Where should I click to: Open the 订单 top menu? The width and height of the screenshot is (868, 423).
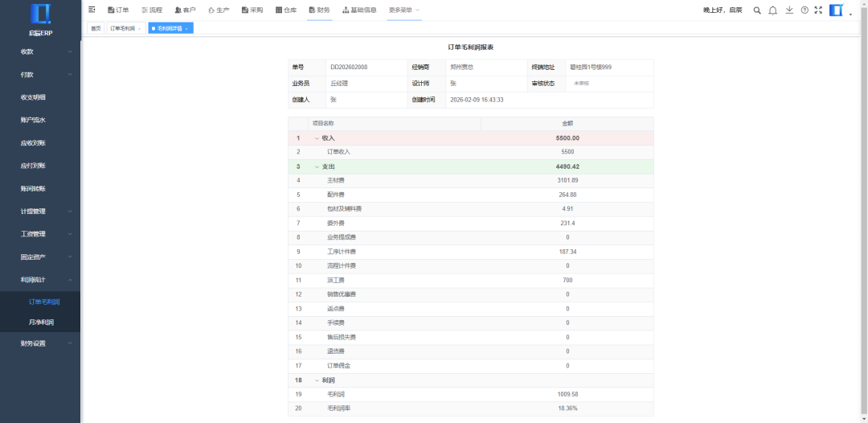(x=118, y=10)
